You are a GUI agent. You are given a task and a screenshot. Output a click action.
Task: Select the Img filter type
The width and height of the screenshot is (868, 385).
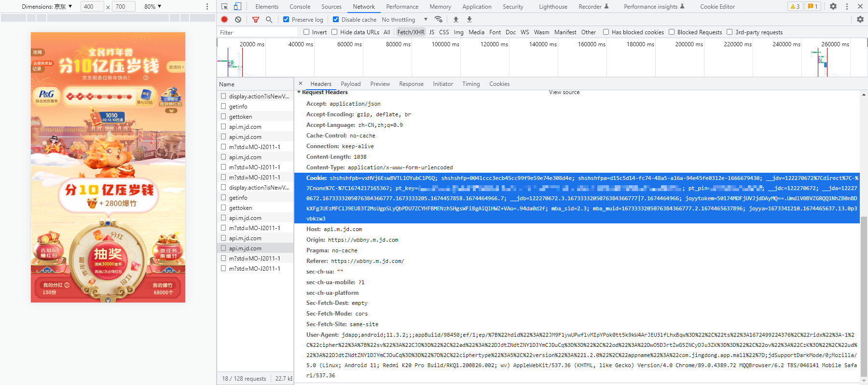coord(458,32)
